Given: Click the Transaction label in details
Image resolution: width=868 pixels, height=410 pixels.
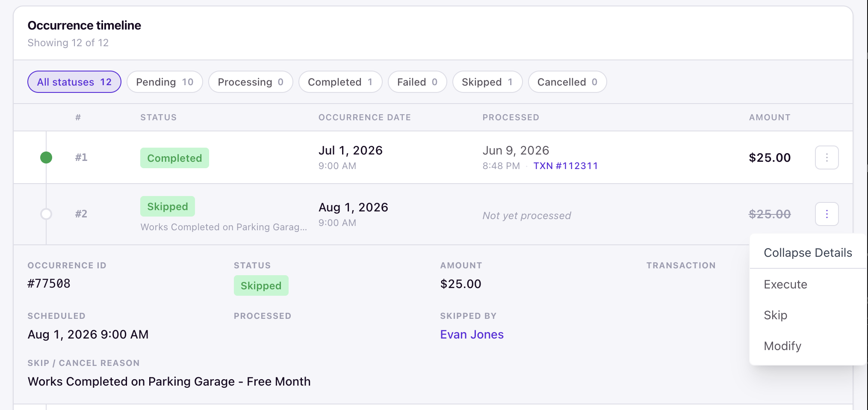Looking at the screenshot, I should pyautogui.click(x=681, y=265).
